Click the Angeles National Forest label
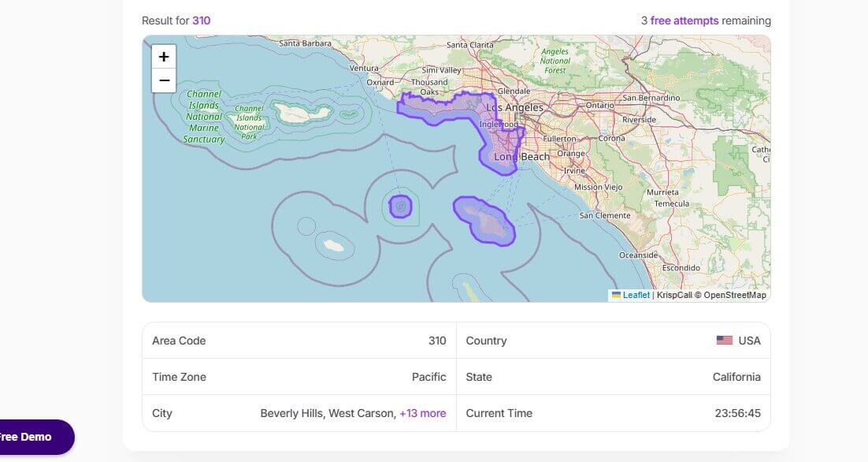 (x=555, y=61)
